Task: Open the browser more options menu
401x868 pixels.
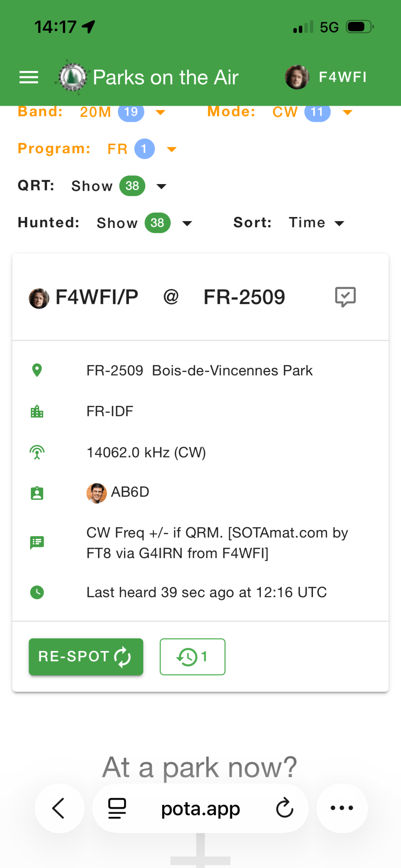Action: point(342,808)
